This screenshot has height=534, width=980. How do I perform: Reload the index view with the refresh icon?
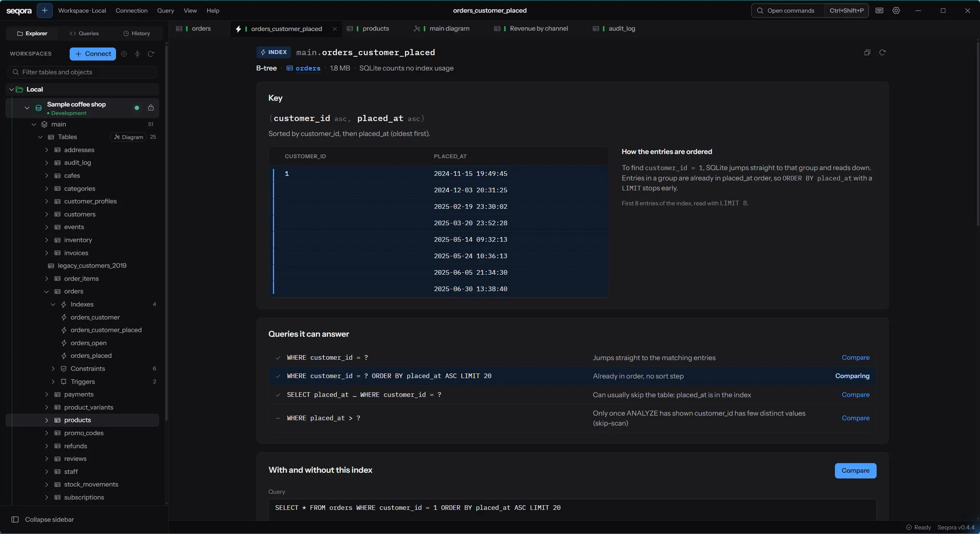pos(882,52)
